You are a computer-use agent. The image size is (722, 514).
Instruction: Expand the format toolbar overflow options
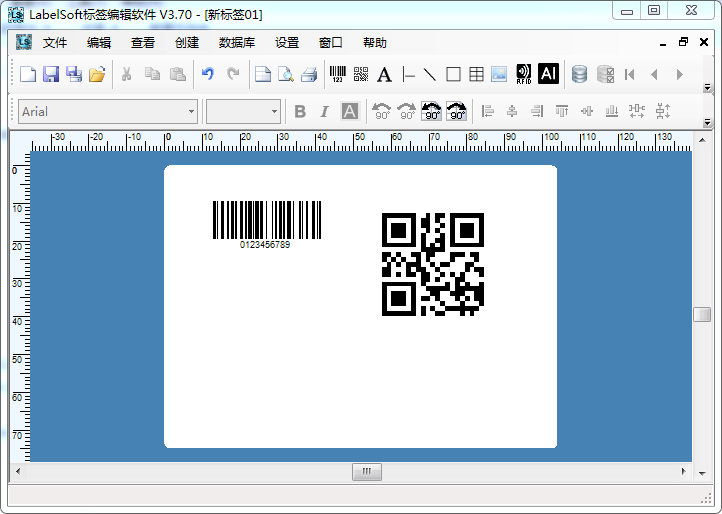tap(708, 122)
